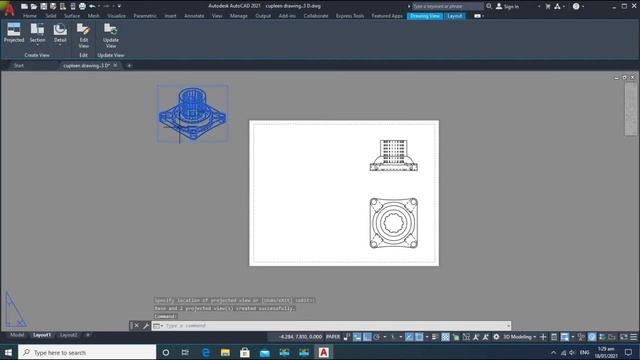Open the Output ribbon tab
Image resolution: width=640 pixels, height=360 pixels.
click(x=263, y=16)
